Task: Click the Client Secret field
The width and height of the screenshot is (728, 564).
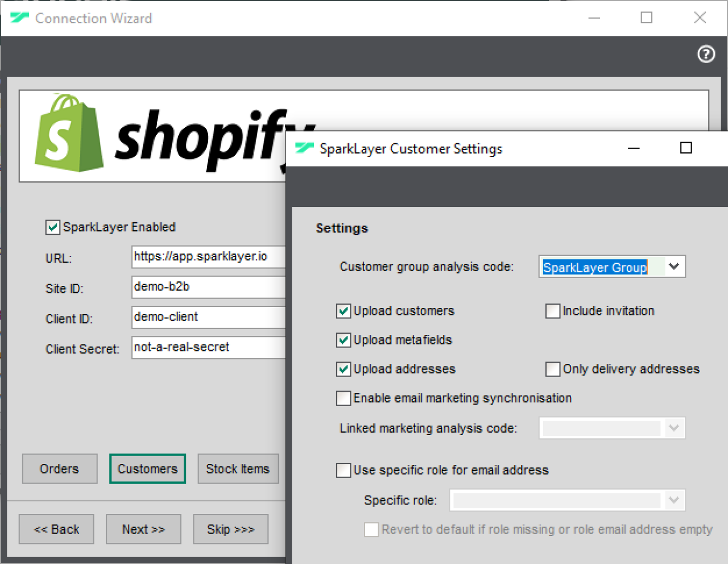Action: coord(209,347)
